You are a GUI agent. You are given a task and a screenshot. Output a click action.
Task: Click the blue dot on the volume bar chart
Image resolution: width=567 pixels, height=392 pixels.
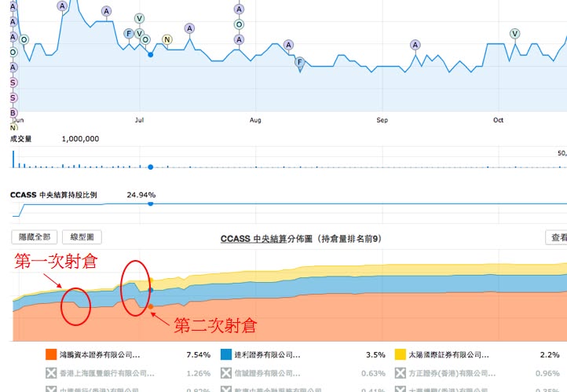tap(151, 167)
